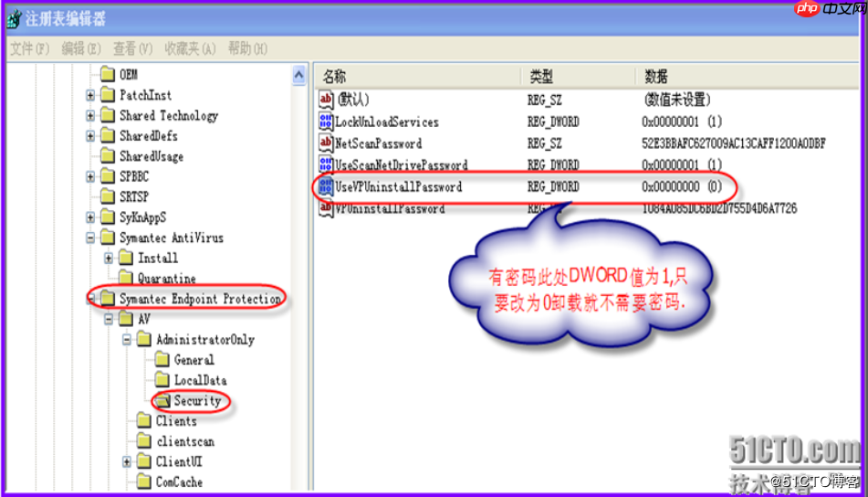Screen dimensions: 868x497
Task: Collapse the AV key
Action: 109,319
